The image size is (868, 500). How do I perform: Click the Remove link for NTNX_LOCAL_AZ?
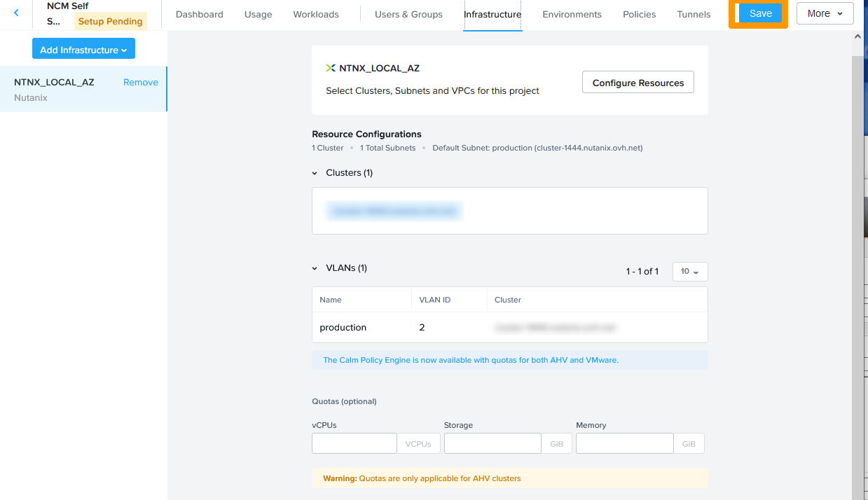point(140,82)
